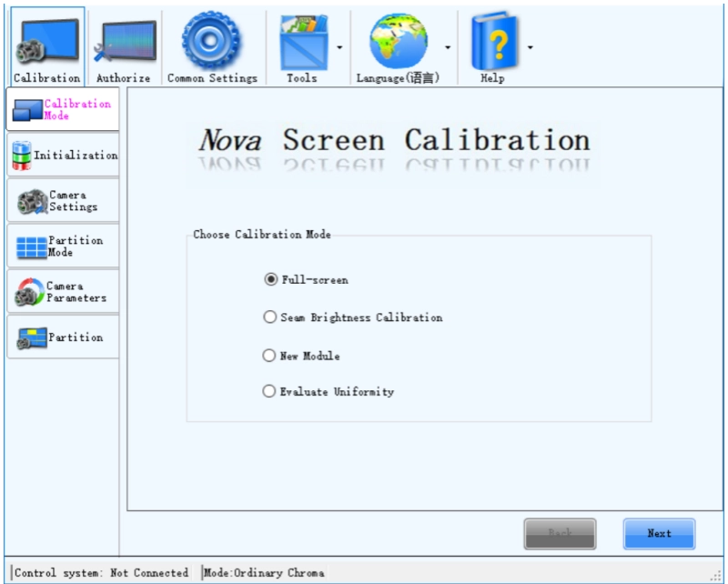728x584 pixels.
Task: Expand the Language dropdown arrow
Action: coord(448,47)
